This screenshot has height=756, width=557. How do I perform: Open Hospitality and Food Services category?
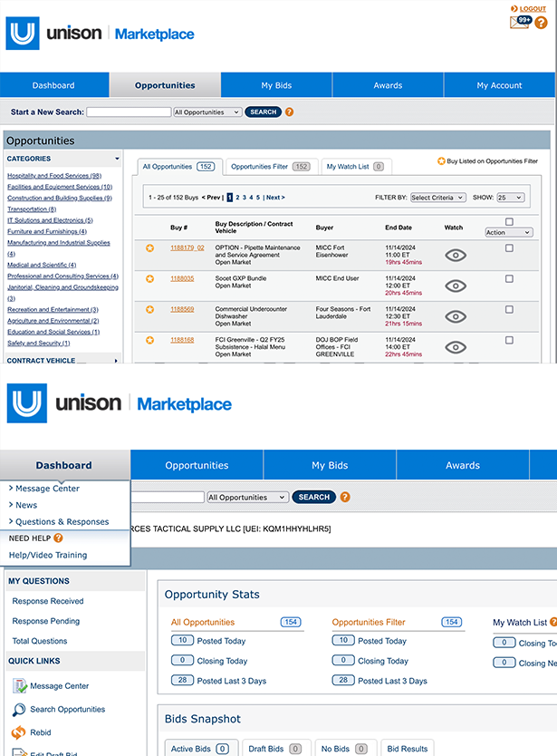point(54,176)
